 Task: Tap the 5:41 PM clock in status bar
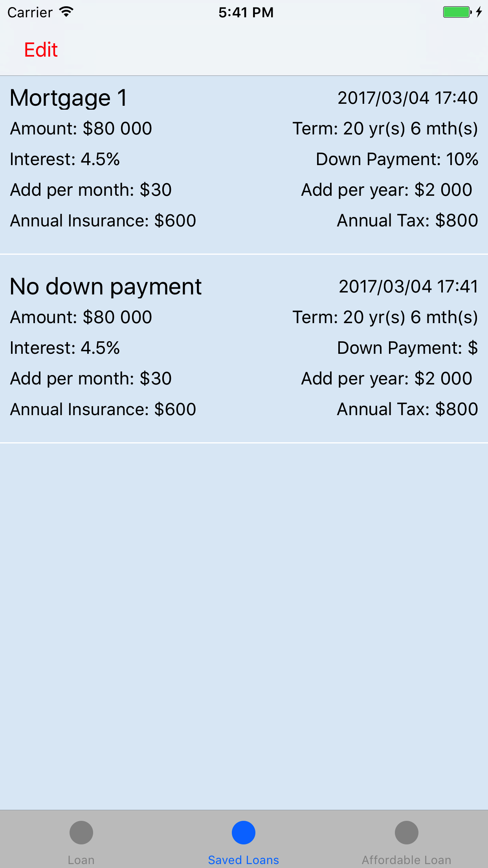pyautogui.click(x=246, y=13)
